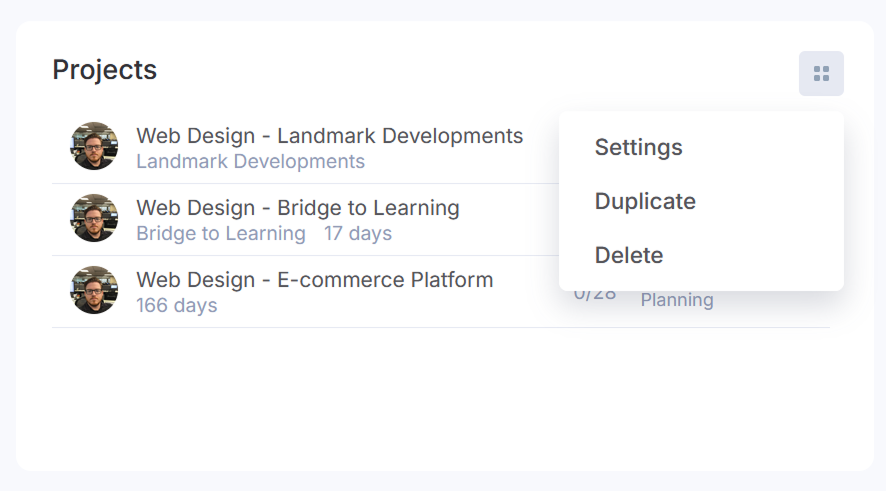Screen dimensions: 886x491
Task: Click the Landmark Developments project avatar
Action: point(94,146)
